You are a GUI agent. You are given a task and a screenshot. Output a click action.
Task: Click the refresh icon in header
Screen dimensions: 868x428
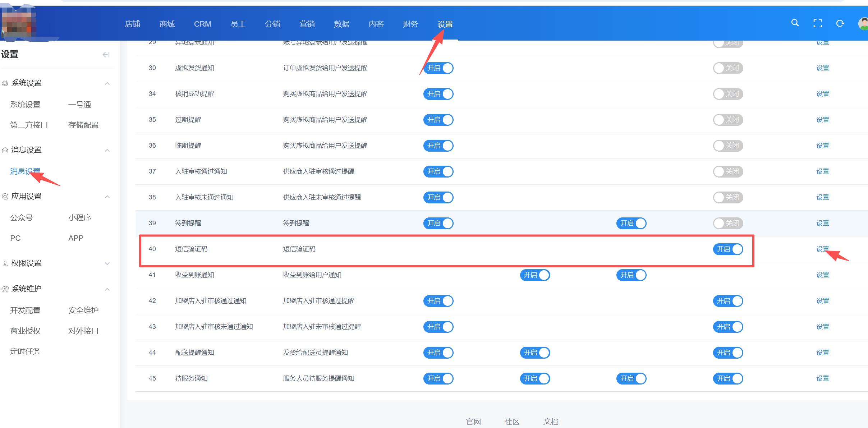[x=840, y=23]
